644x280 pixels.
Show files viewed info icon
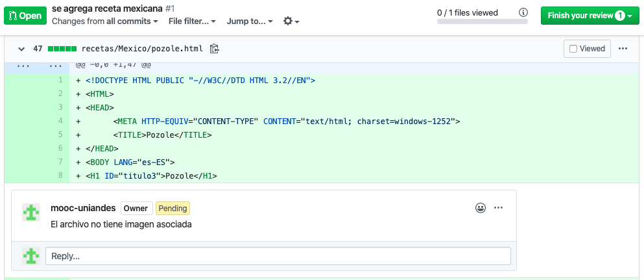pos(523,13)
